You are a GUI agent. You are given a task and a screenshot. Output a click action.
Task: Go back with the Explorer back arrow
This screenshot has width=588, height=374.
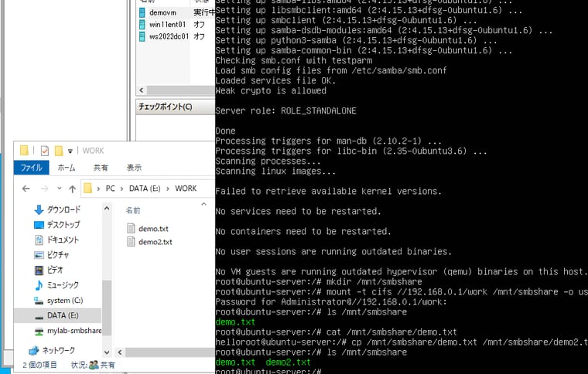[x=26, y=189]
